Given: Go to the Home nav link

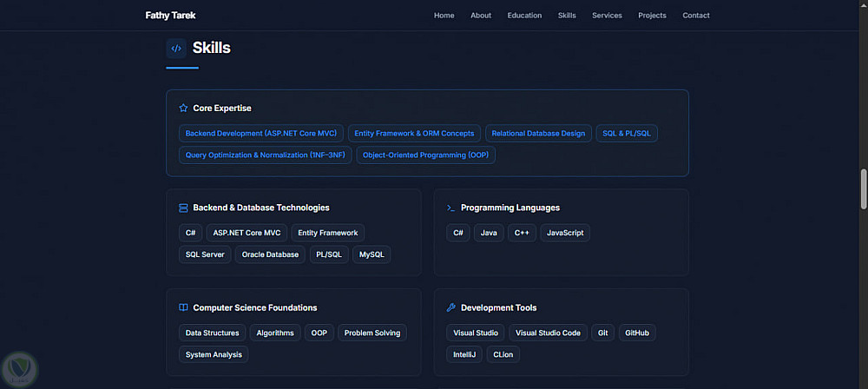Looking at the screenshot, I should 444,16.
